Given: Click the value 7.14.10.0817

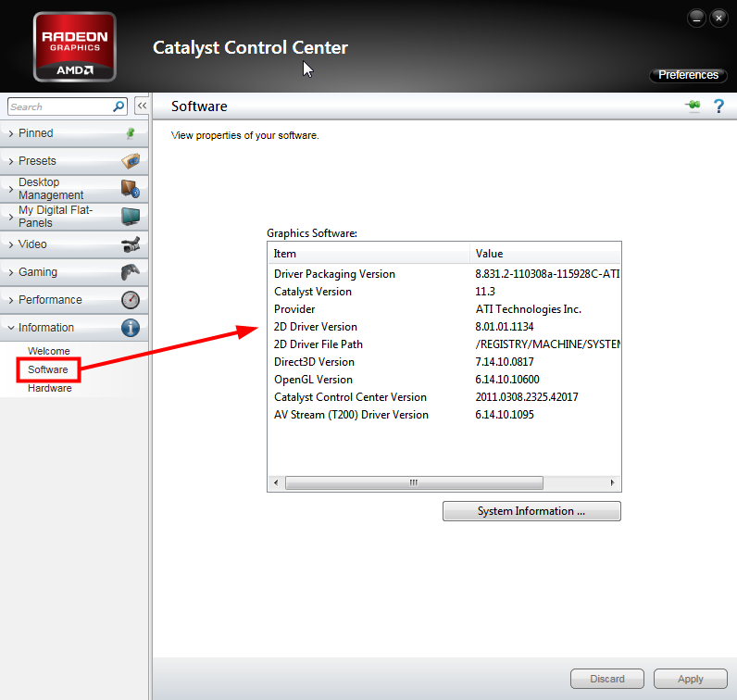Looking at the screenshot, I should pos(505,362).
